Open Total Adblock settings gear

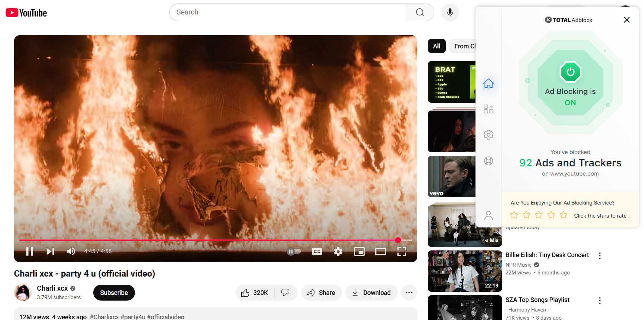(x=489, y=135)
